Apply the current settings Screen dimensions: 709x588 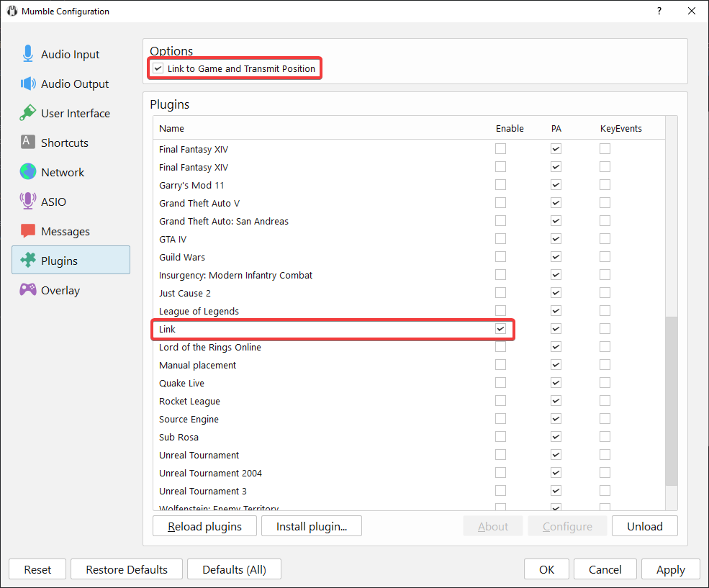pos(671,569)
